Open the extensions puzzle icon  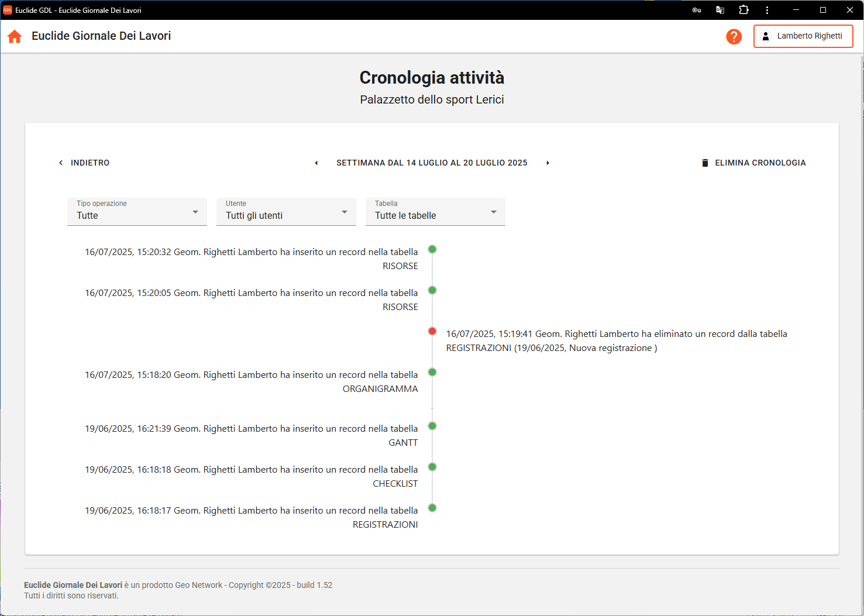pos(743,10)
